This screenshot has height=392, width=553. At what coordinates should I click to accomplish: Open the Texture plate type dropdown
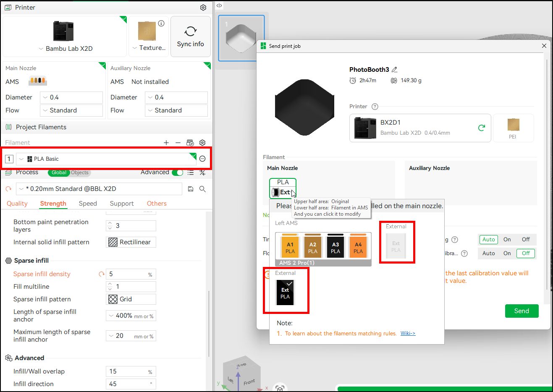pyautogui.click(x=149, y=48)
